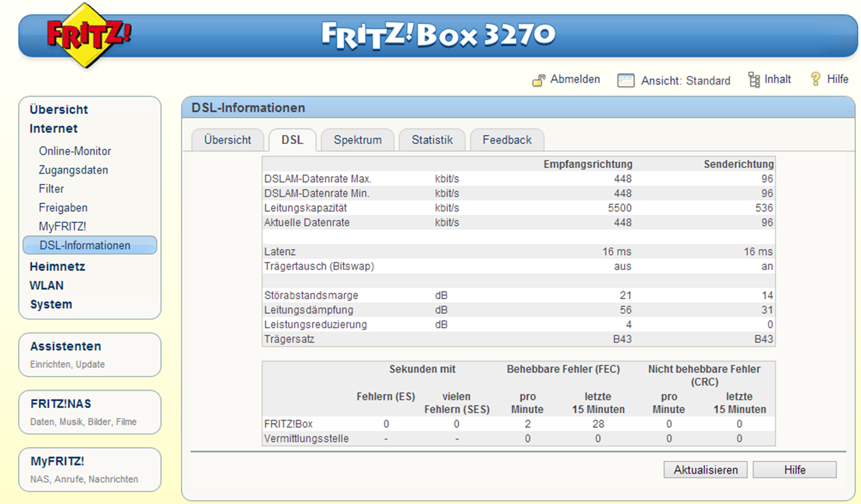Image resolution: width=861 pixels, height=504 pixels.
Task: Click Leitungskapazität value 5500
Action: click(x=620, y=208)
